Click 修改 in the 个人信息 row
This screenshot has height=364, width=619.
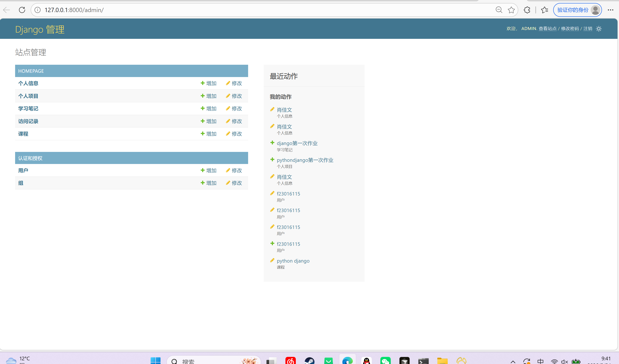(234, 83)
